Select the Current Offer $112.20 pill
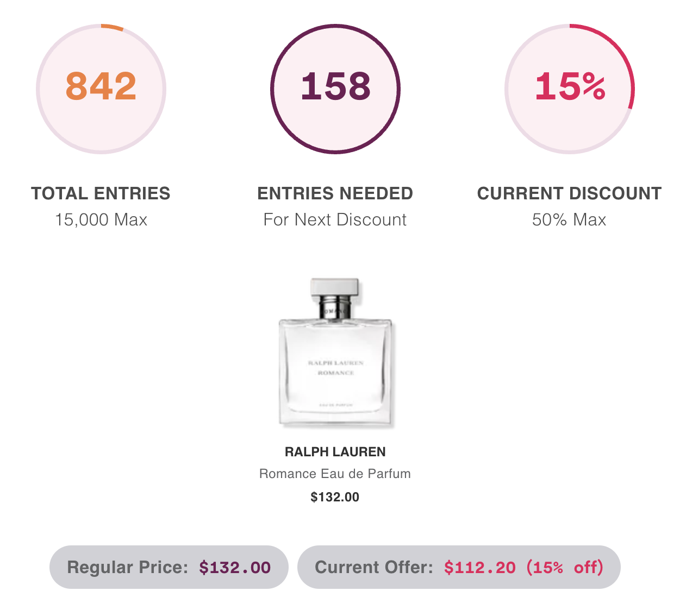Image resolution: width=686 pixels, height=616 pixels. click(x=459, y=567)
